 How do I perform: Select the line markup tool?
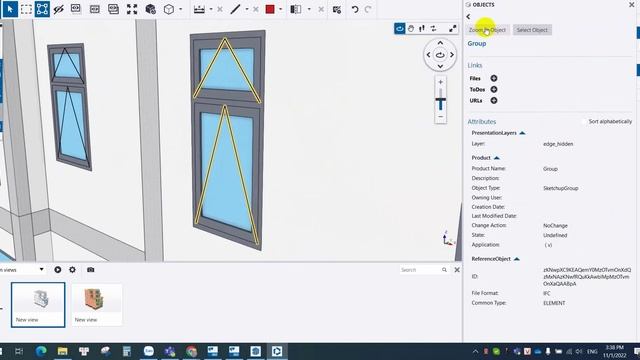235,9
